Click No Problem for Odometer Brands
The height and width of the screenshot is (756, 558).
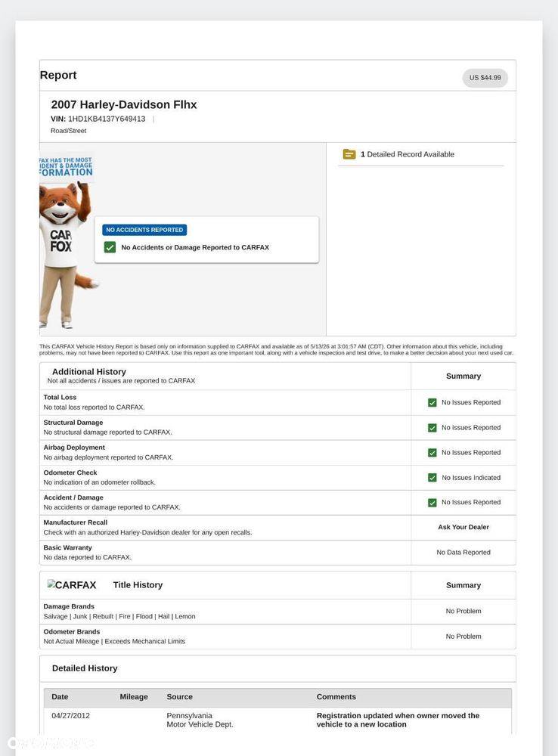[x=463, y=637]
